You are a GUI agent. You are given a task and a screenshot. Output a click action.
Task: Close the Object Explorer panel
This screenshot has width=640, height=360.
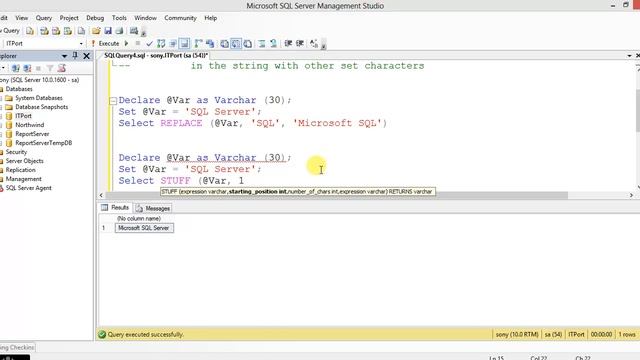[x=87, y=56]
